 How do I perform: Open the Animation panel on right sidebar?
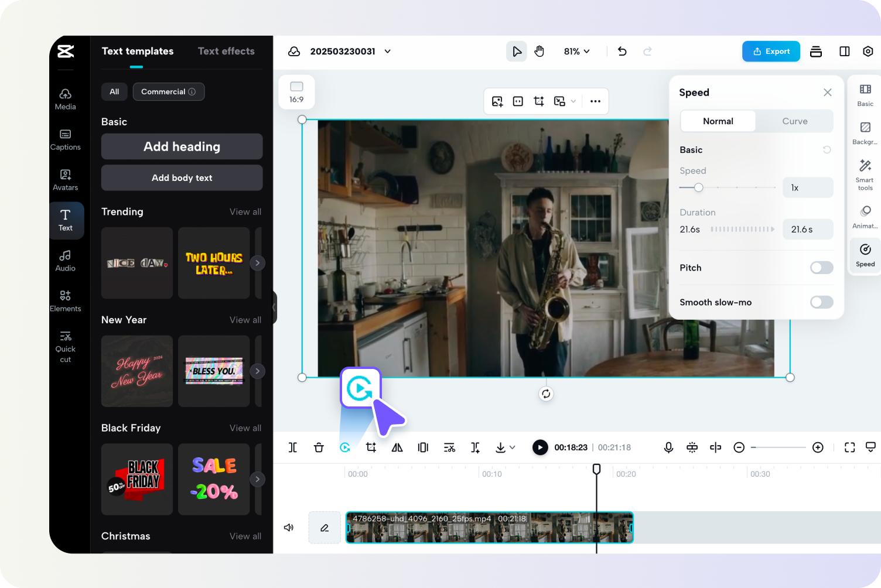pos(865,217)
